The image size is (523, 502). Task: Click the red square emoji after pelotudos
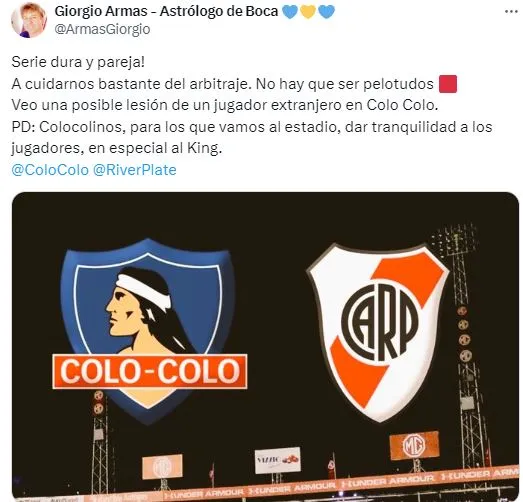448,84
